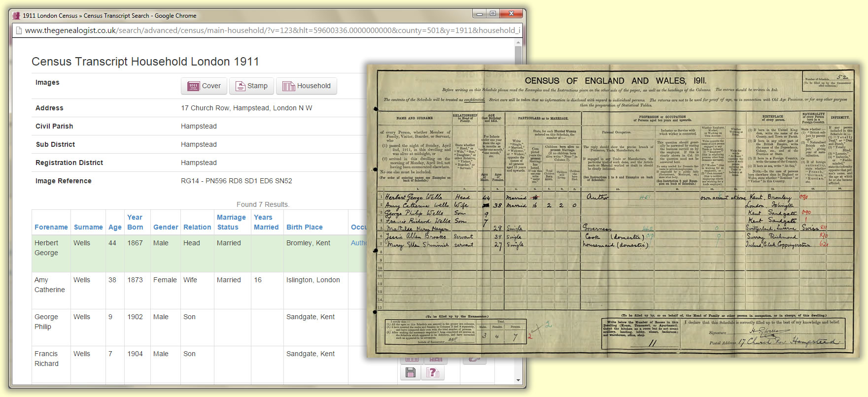Maximize the Chrome window
Screen dimensions: 868x397
point(492,14)
